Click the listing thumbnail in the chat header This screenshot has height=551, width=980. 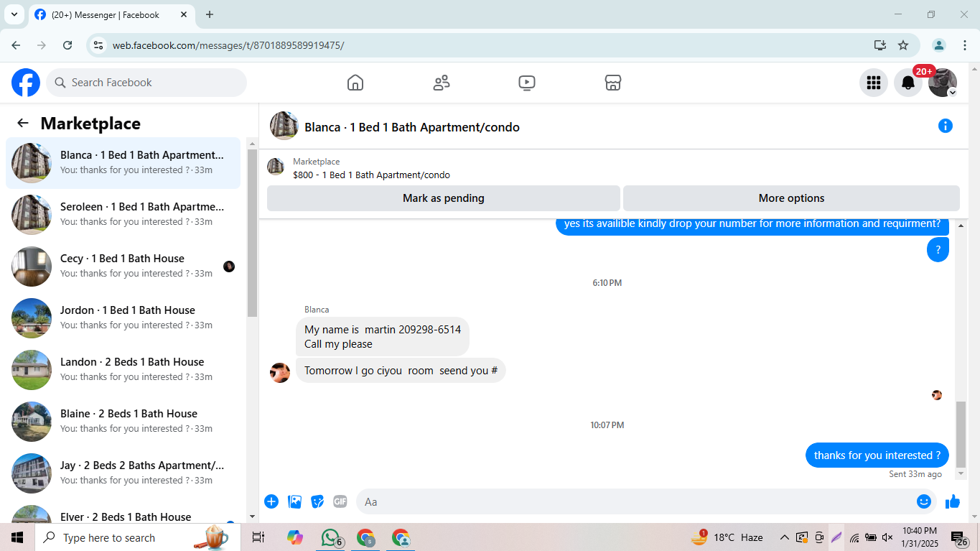click(x=284, y=126)
